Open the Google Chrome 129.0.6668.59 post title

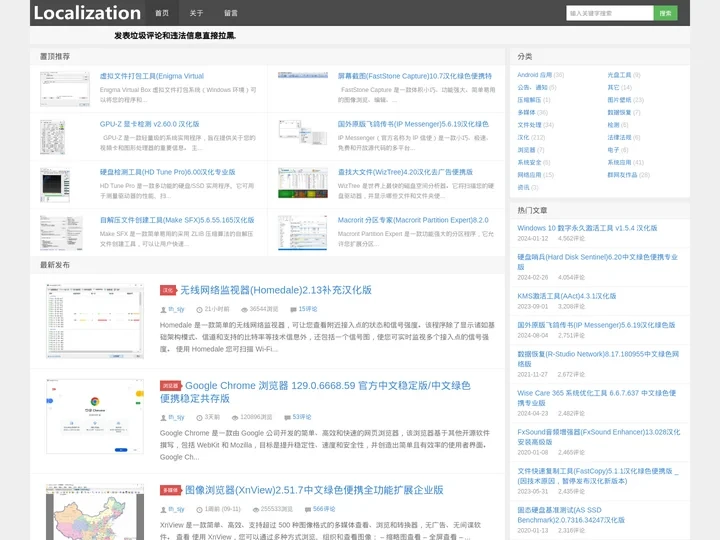315,392
